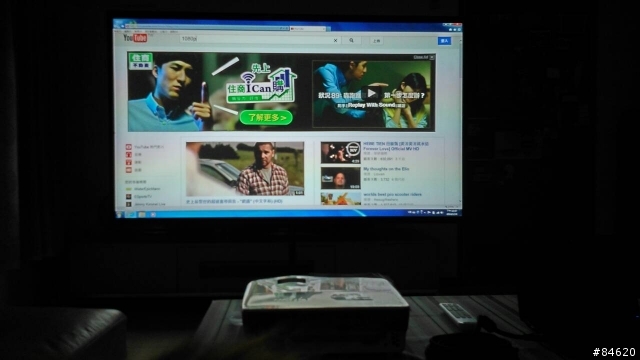Screen dimensions: 640x360
Task: Click the page's vertical scrollbar
Action: click(x=460, y=122)
